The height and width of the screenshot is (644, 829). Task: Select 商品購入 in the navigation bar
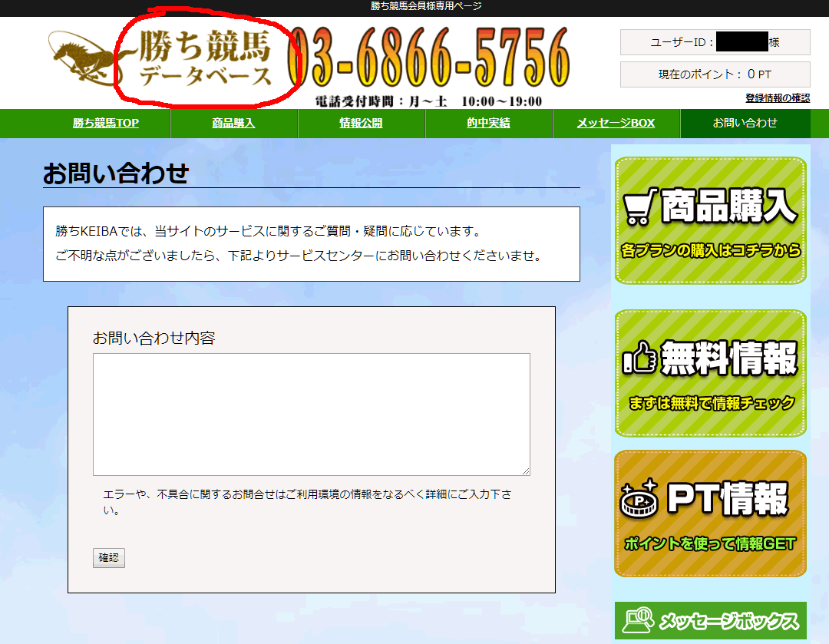(x=233, y=123)
